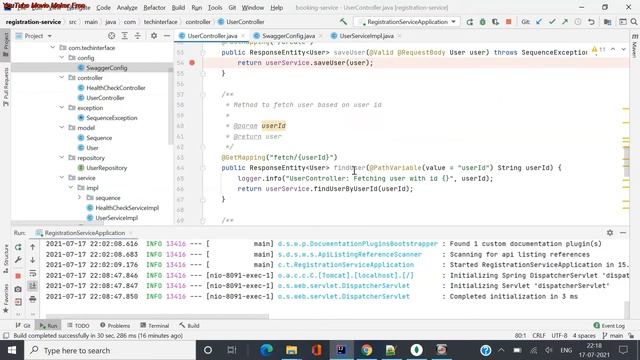Collapse the controller folder
This screenshot has height=360, width=640.
(62, 78)
